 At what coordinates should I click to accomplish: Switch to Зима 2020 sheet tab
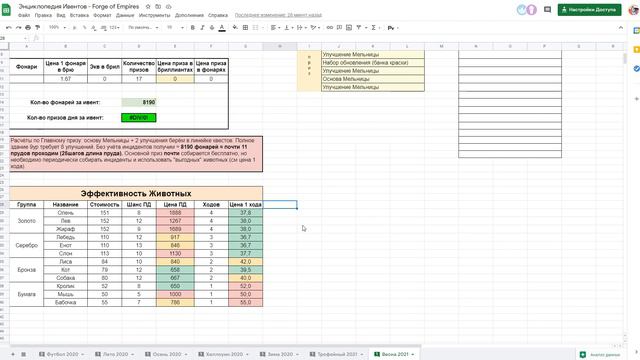pyautogui.click(x=280, y=354)
